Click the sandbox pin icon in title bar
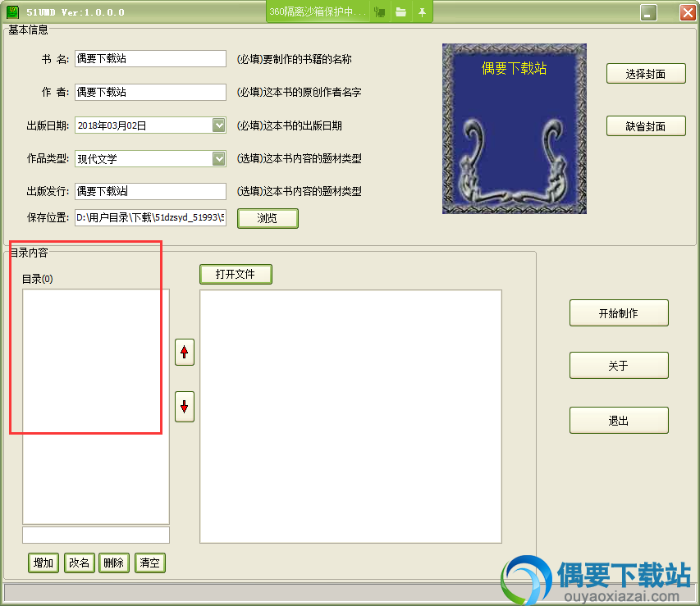Image resolution: width=700 pixels, height=606 pixels. pos(422,12)
